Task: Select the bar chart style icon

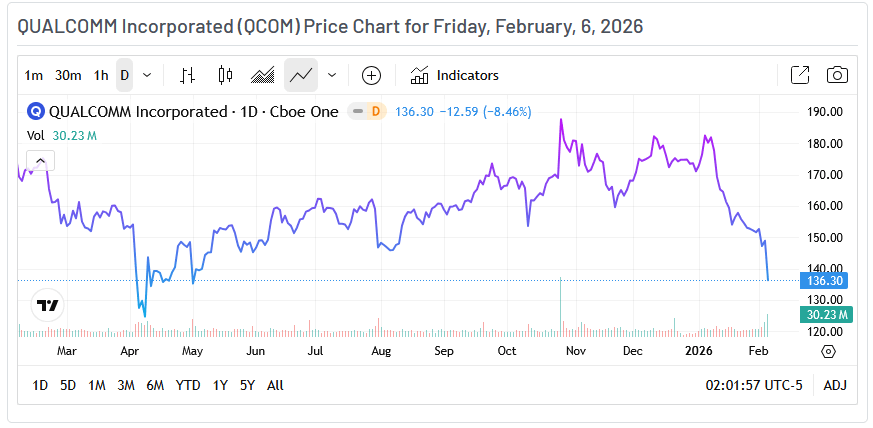Action: click(x=187, y=75)
